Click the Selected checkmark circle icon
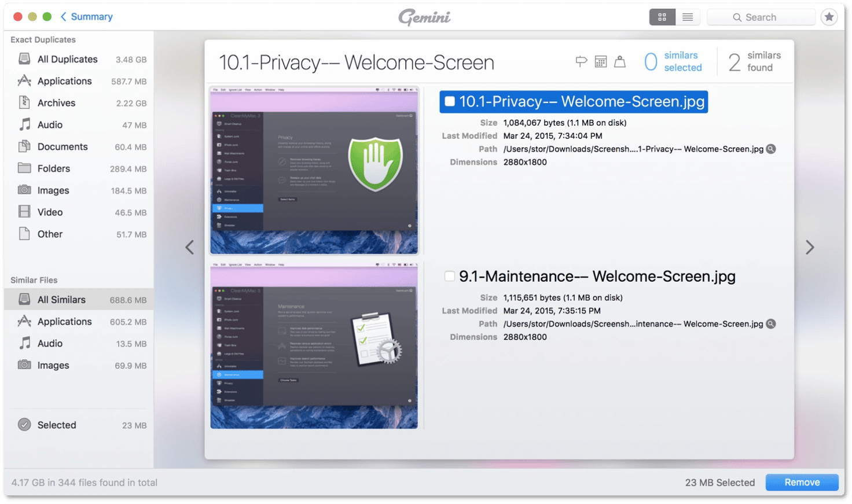This screenshot has height=504, width=852. coord(24,425)
